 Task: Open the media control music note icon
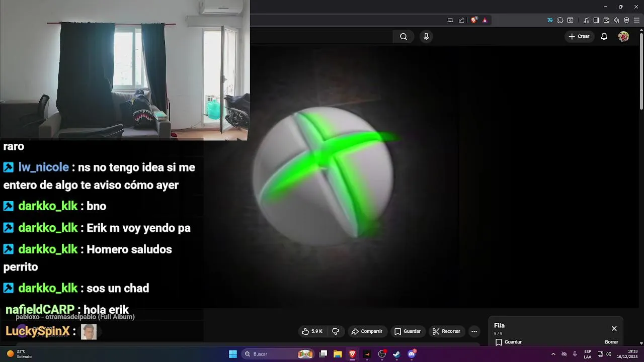[x=586, y=20]
